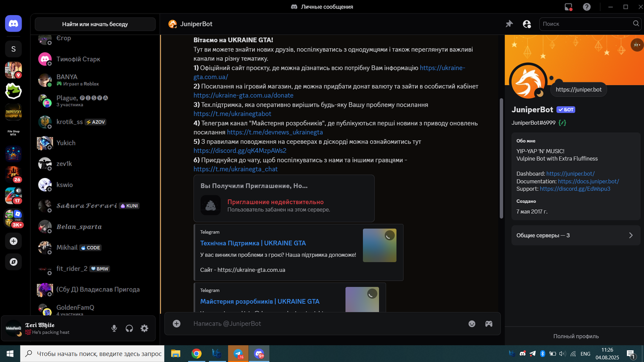Open the direct message with Mikhail
Viewport: 644px width, 362px height.
click(x=96, y=247)
